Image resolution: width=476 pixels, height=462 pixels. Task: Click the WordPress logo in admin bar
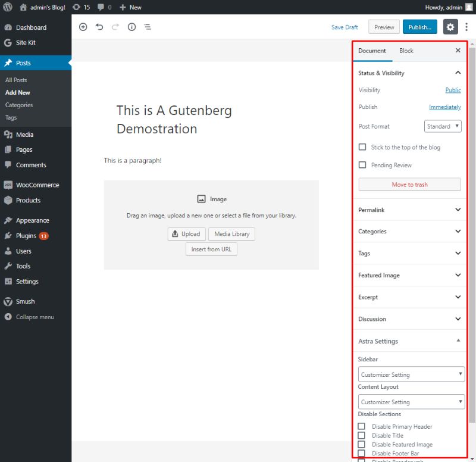8,7
